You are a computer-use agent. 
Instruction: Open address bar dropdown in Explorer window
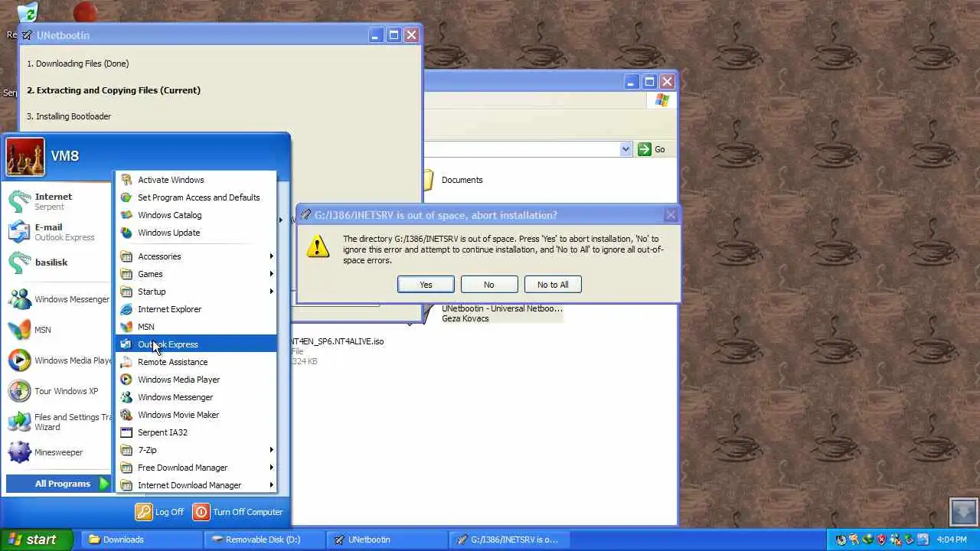(x=626, y=149)
